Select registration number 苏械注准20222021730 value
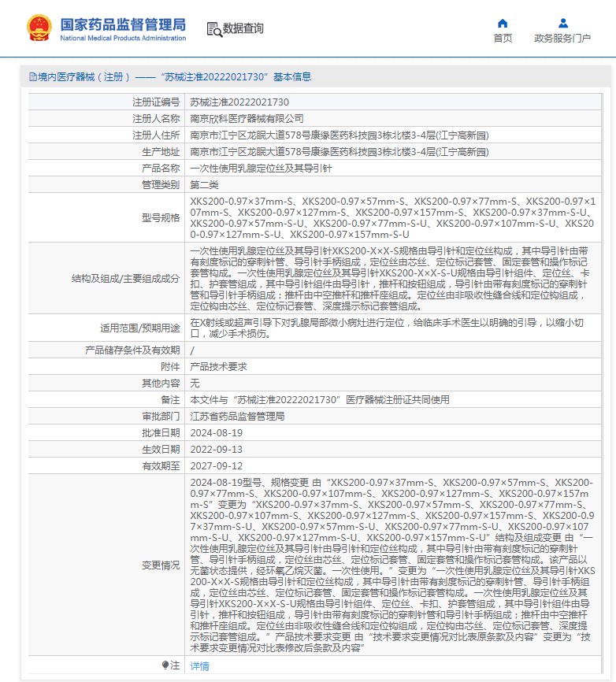This screenshot has width=616, height=682. coord(239,102)
